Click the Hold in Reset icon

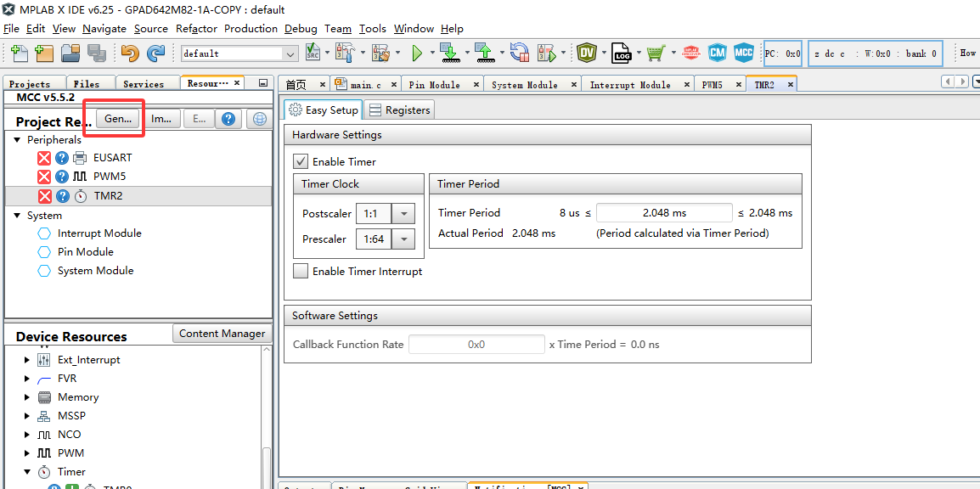click(520, 53)
